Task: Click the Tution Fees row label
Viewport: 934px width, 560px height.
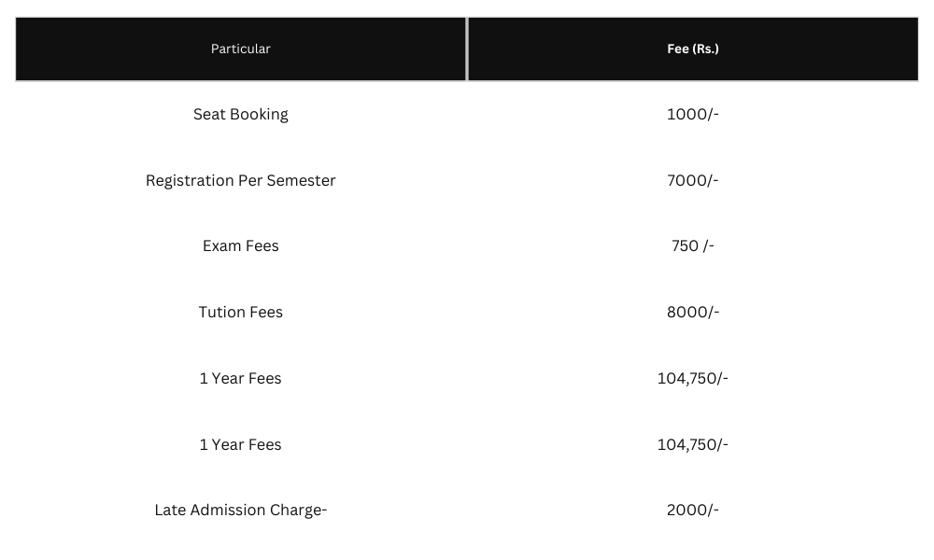Action: [241, 312]
